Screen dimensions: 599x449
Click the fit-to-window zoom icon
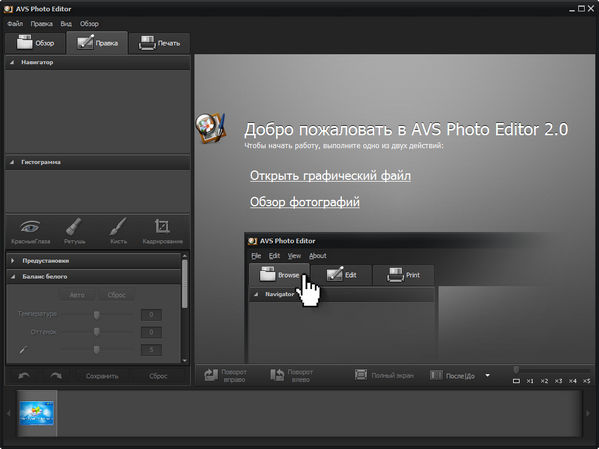pos(516,381)
